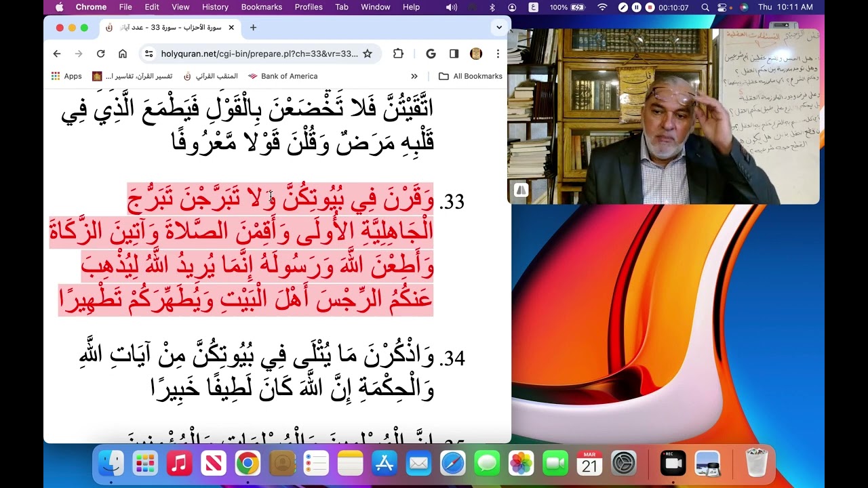Open the All Bookmarks folder
Viewport: 868px width, 488px height.
pyautogui.click(x=471, y=76)
